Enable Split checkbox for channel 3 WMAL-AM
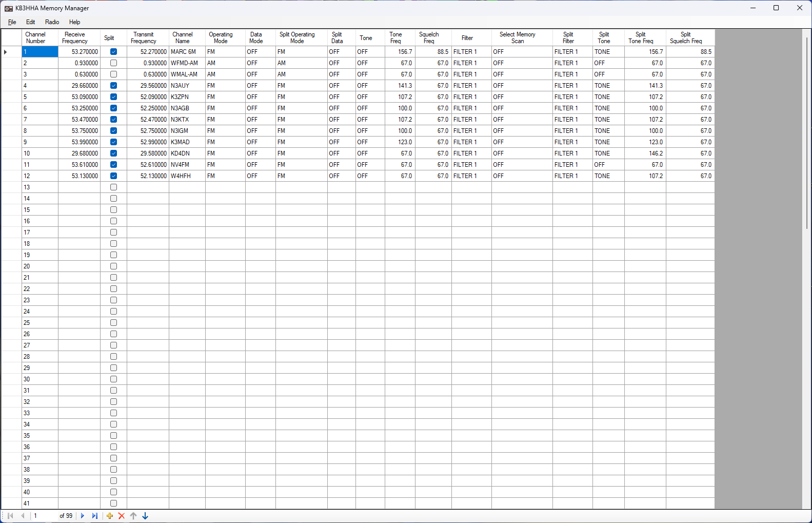812x523 pixels. (114, 74)
